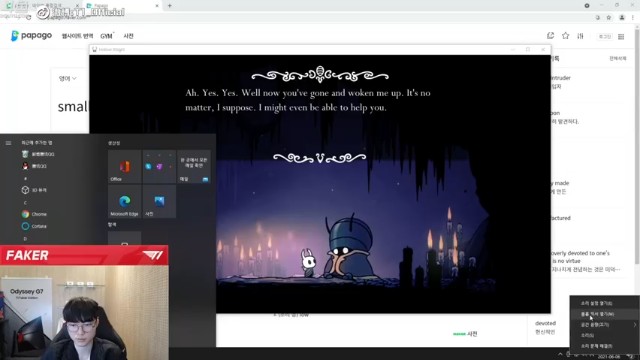
Task: Click the Hollow Knight window title icon
Action: (94, 49)
